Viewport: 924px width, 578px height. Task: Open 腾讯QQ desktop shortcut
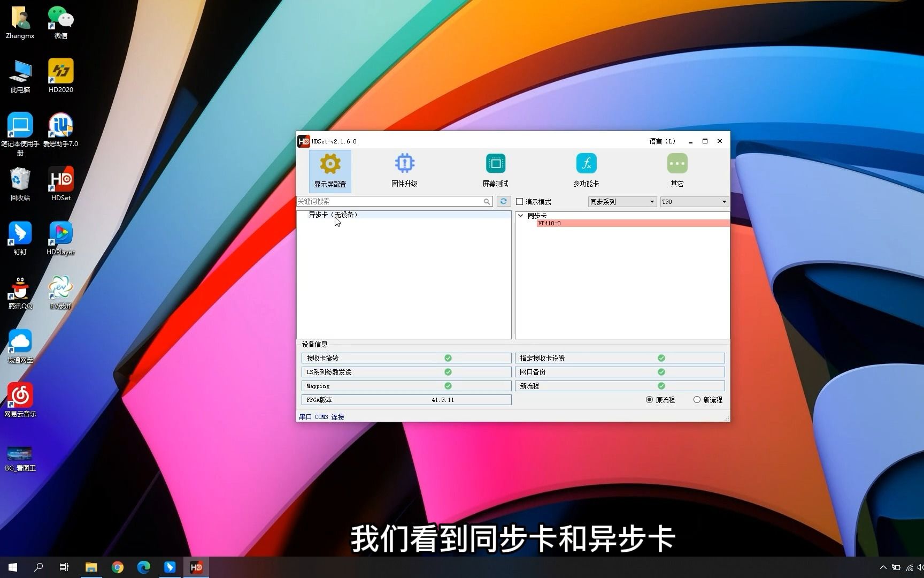[20, 292]
